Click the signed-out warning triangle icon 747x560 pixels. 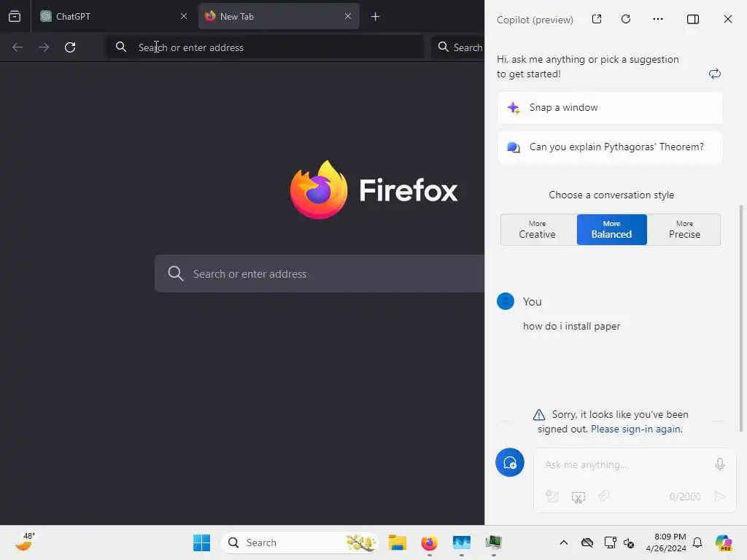point(539,415)
